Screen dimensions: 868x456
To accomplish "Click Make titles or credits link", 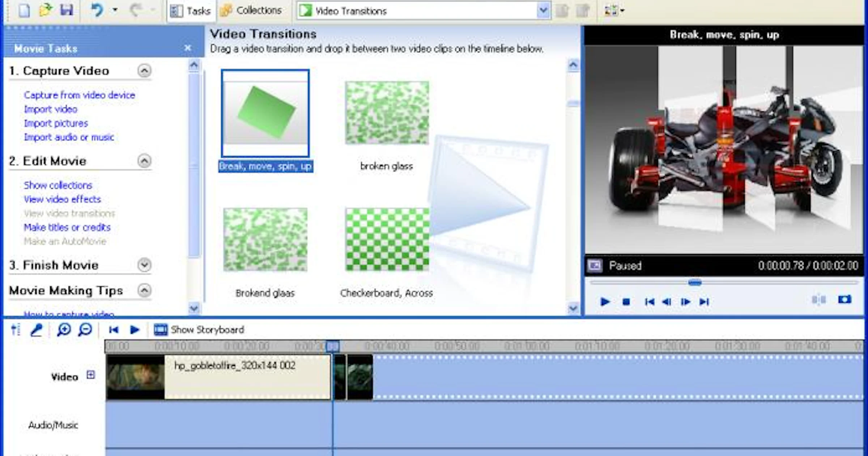I will 67,227.
